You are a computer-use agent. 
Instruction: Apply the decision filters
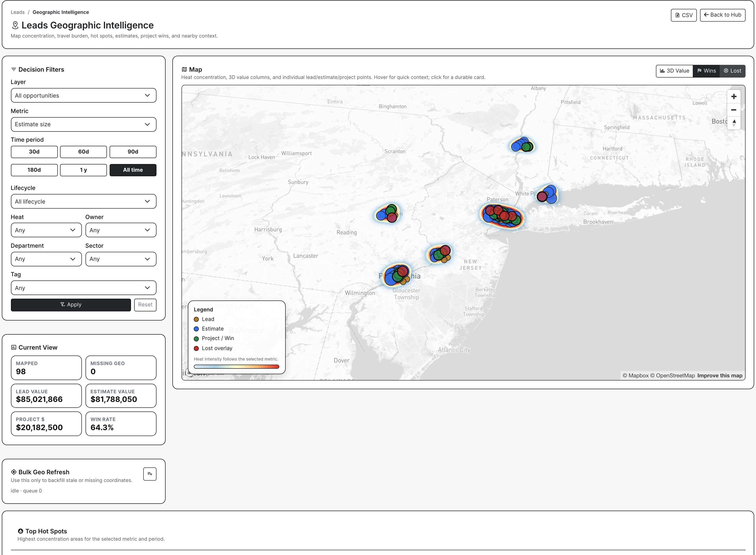pyautogui.click(x=71, y=305)
